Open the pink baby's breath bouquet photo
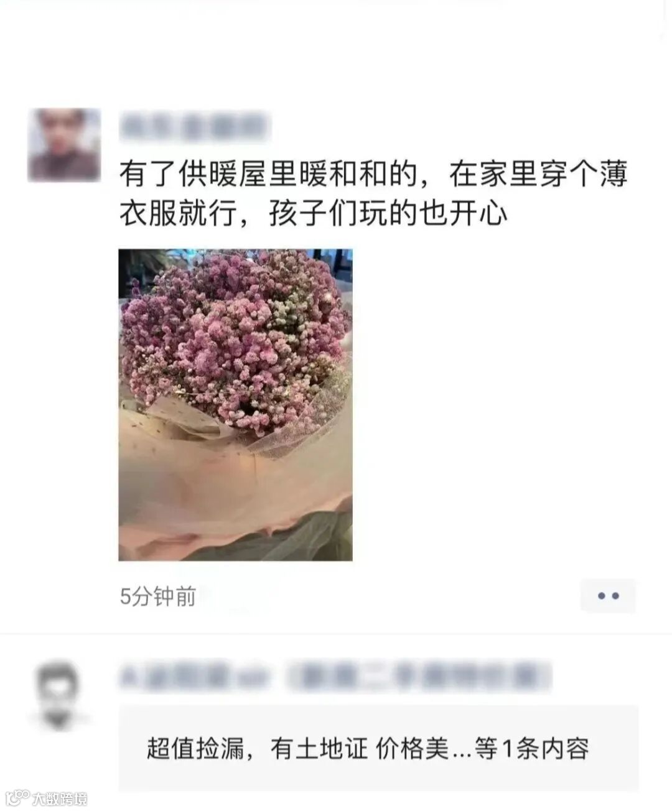This screenshot has height=811, width=672. point(235,405)
